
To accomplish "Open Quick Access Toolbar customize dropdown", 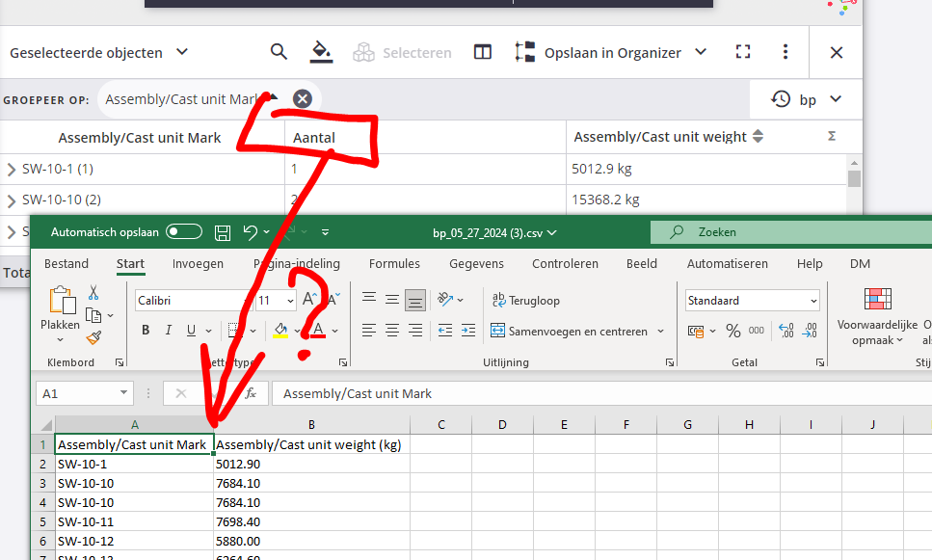I will point(325,232).
